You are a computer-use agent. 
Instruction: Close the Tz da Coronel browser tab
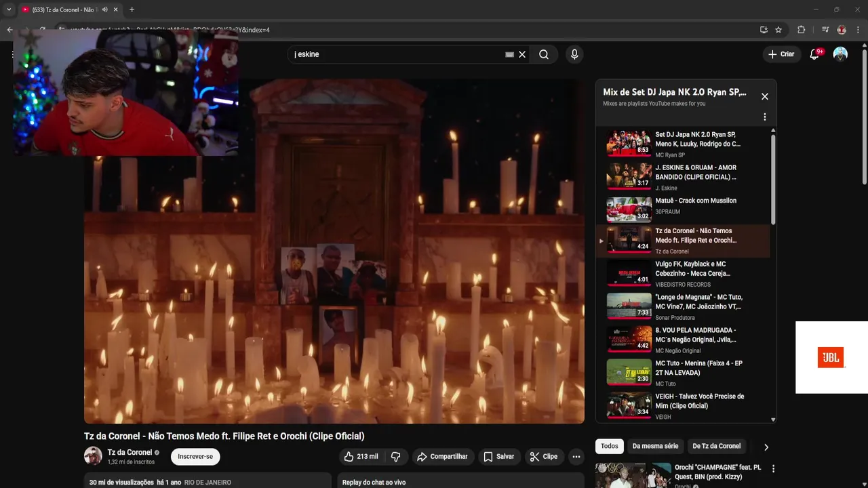tap(115, 9)
